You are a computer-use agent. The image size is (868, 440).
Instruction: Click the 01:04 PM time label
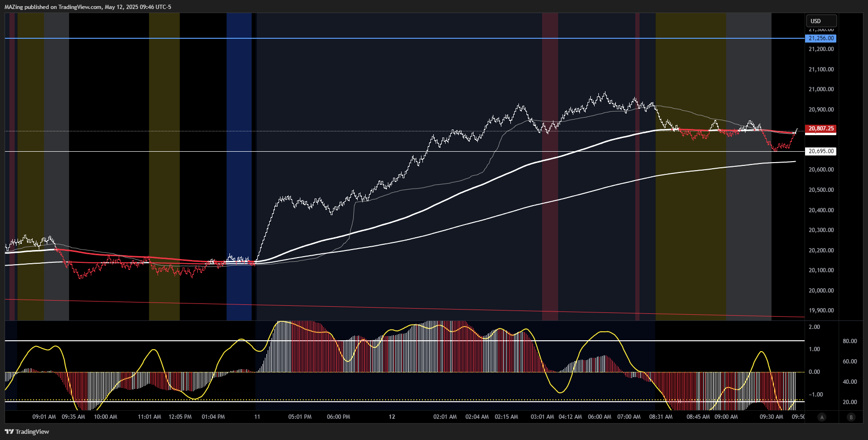[x=213, y=417]
